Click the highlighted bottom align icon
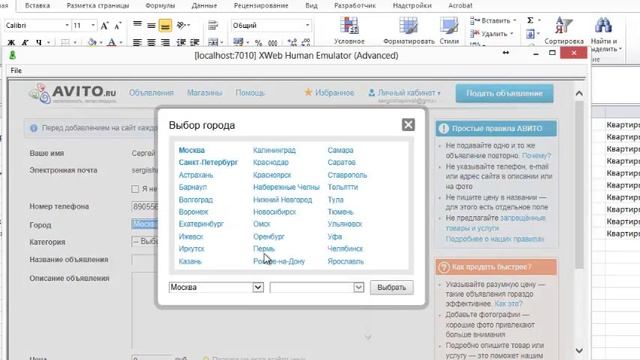The width and height of the screenshot is (640, 360). pyautogui.click(x=165, y=26)
